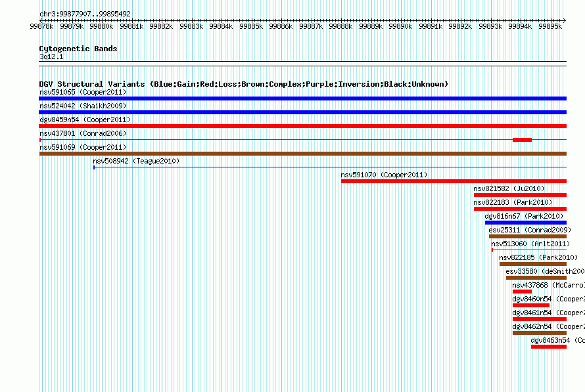Select the brown bar under esv33580
The width and height of the screenshot is (585, 392).
[536, 278]
